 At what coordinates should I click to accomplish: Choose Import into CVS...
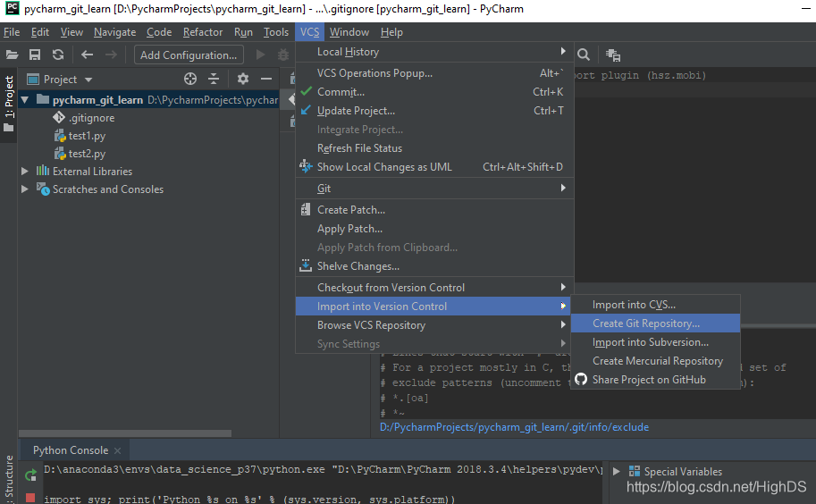click(x=655, y=305)
